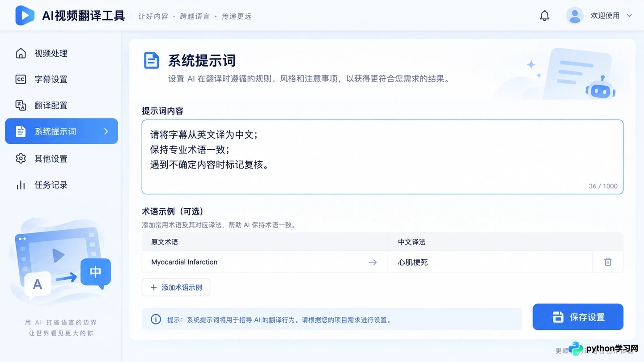Click the 添加术语示例 button
Viewport: 644px width, 362px height.
pyautogui.click(x=176, y=287)
